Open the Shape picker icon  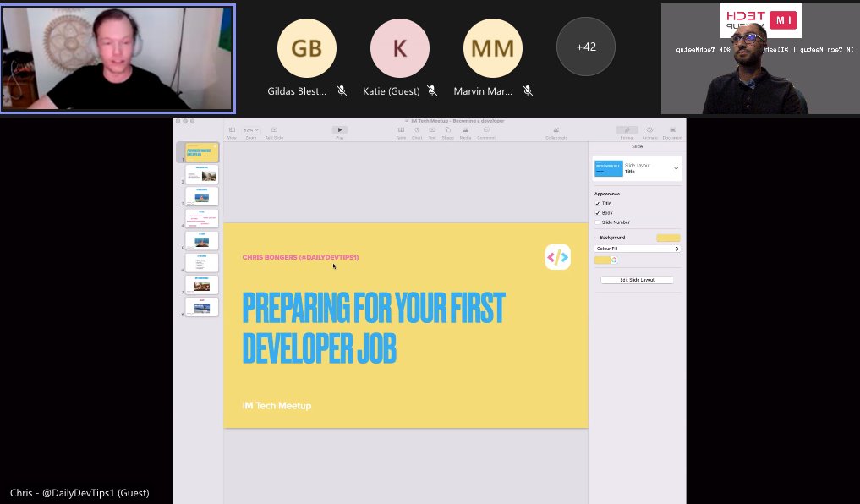tap(448, 130)
